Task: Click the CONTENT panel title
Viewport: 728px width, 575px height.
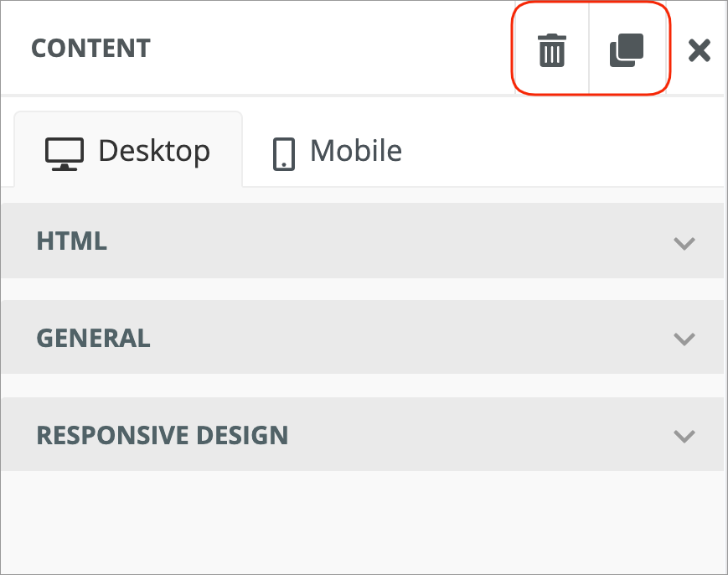Action: [90, 49]
